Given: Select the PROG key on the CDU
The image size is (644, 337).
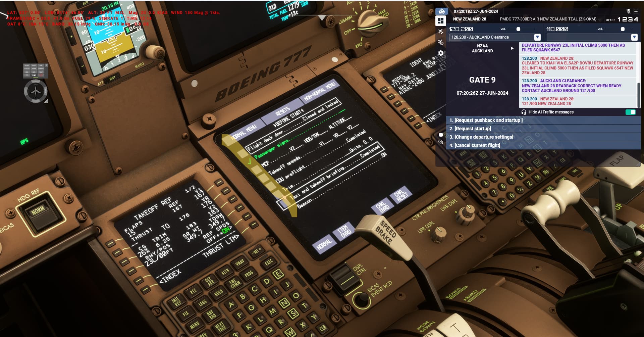Looking at the screenshot, I should coord(249,274).
